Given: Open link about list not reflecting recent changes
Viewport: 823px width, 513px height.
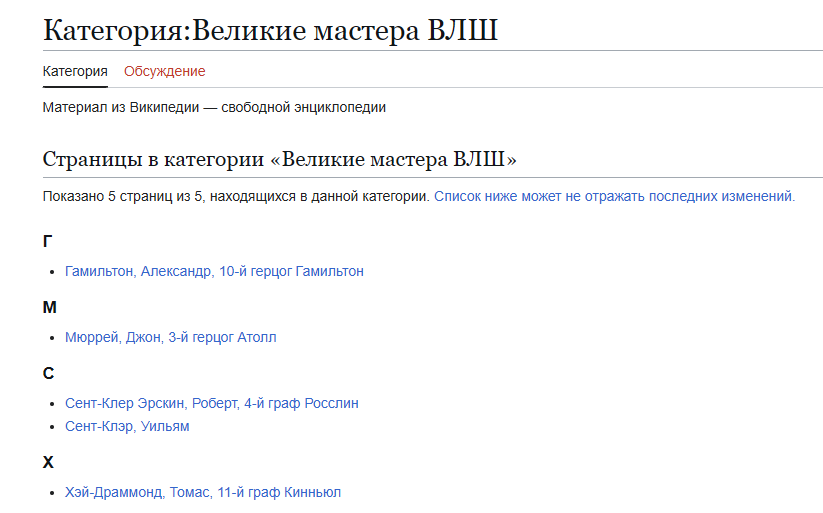Looking at the screenshot, I should coord(614,196).
